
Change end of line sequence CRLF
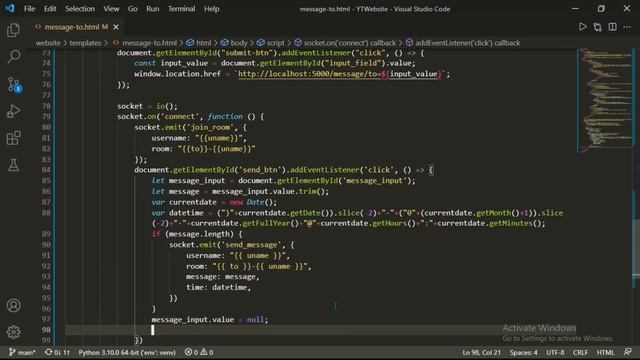(580, 352)
